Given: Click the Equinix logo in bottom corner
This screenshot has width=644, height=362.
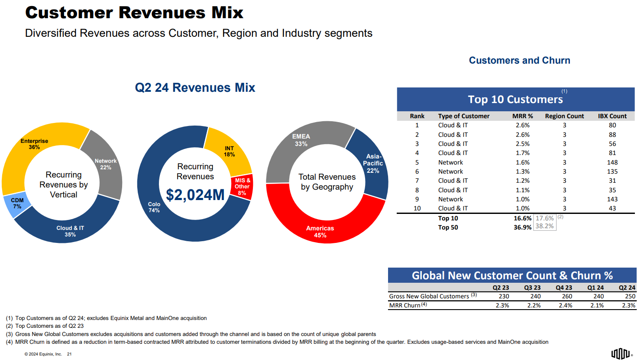Looking at the screenshot, I should [621, 354].
